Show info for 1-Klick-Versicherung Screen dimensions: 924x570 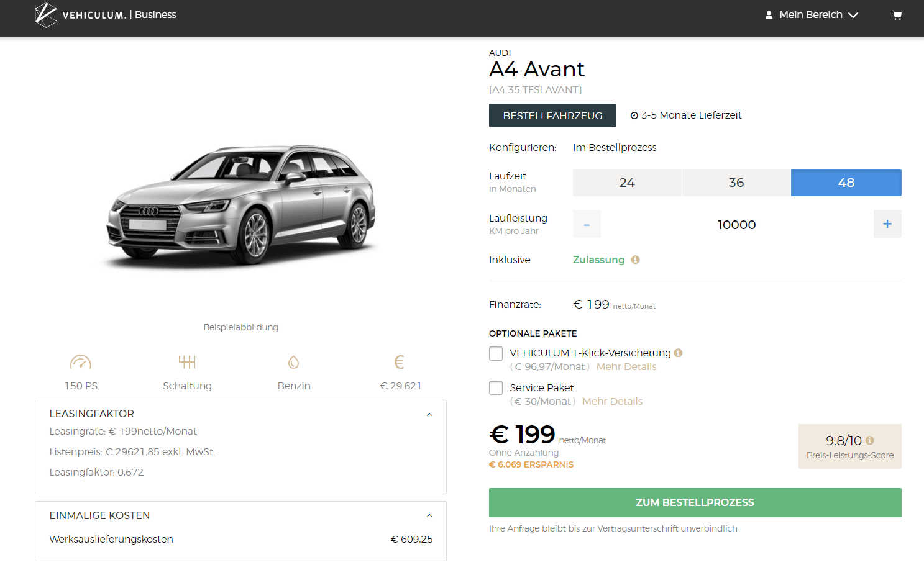(679, 353)
